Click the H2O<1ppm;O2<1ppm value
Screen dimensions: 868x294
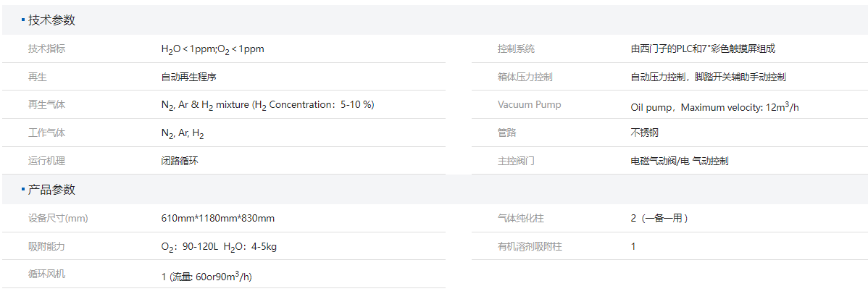tap(212, 49)
